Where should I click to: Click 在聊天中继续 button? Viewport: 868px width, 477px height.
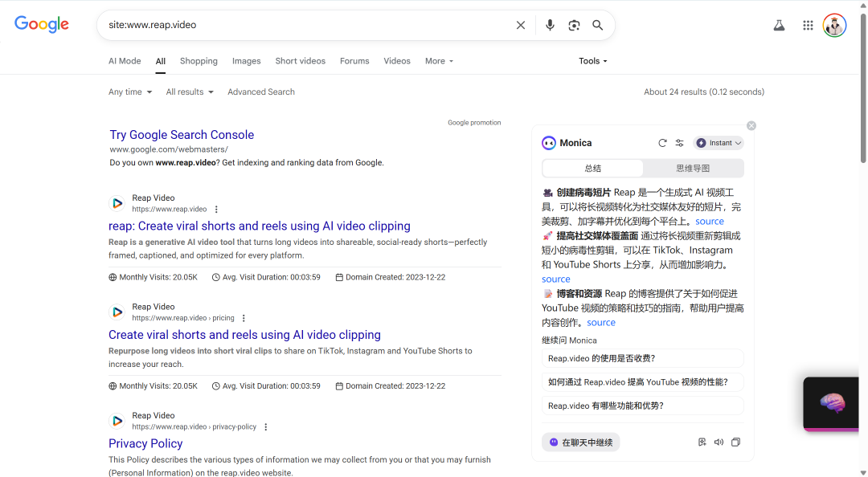(x=581, y=442)
